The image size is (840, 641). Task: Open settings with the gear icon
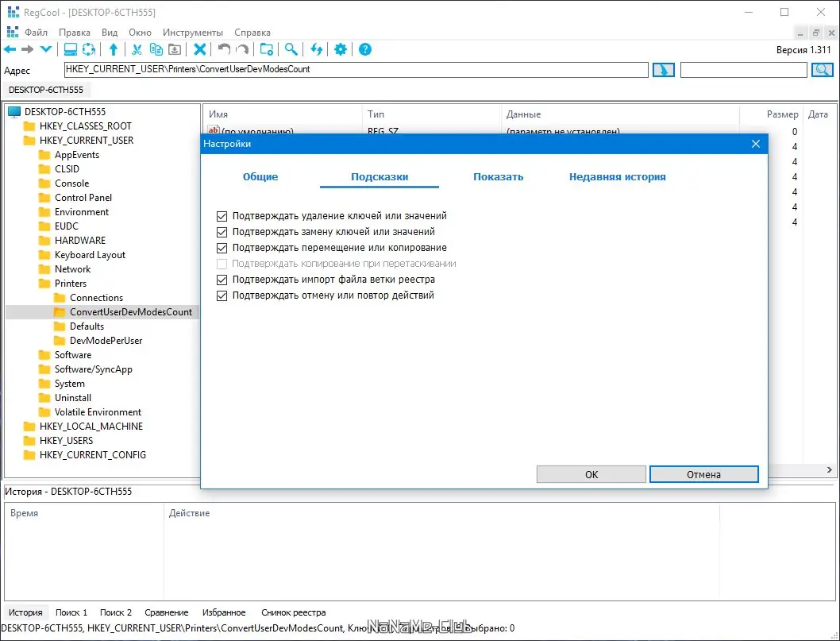[340, 49]
